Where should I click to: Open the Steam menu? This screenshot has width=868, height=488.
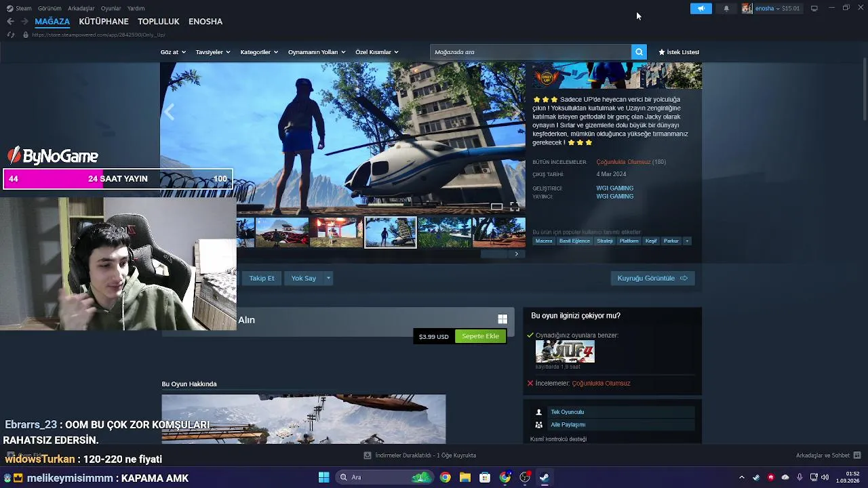(19, 8)
